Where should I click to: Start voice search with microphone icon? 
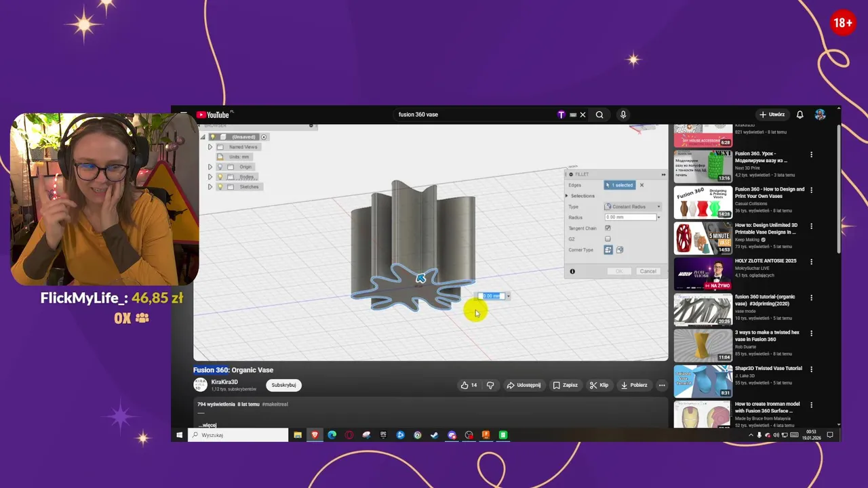pos(623,115)
